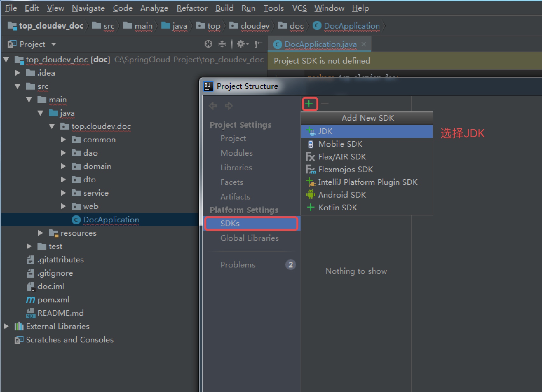Open Problems section
Screen dimensions: 542x392
[x=238, y=265]
